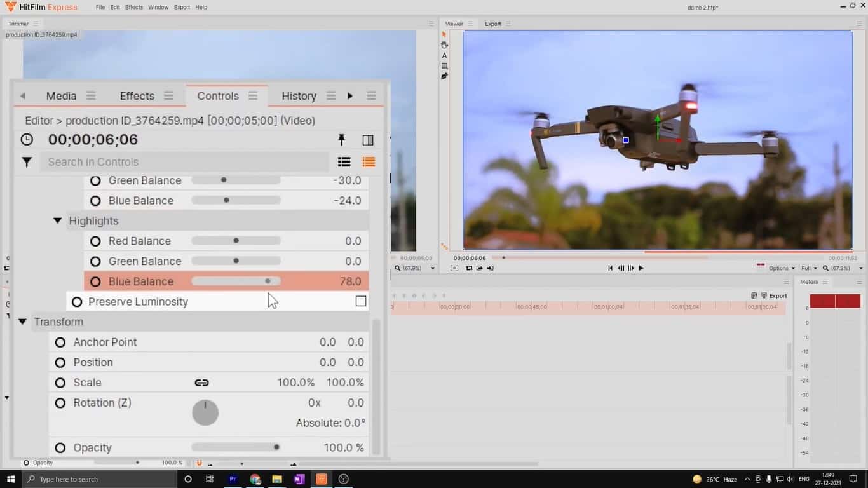Viewport: 868px width, 488px height.
Task: Collapse the Transform section
Action: tap(23, 322)
